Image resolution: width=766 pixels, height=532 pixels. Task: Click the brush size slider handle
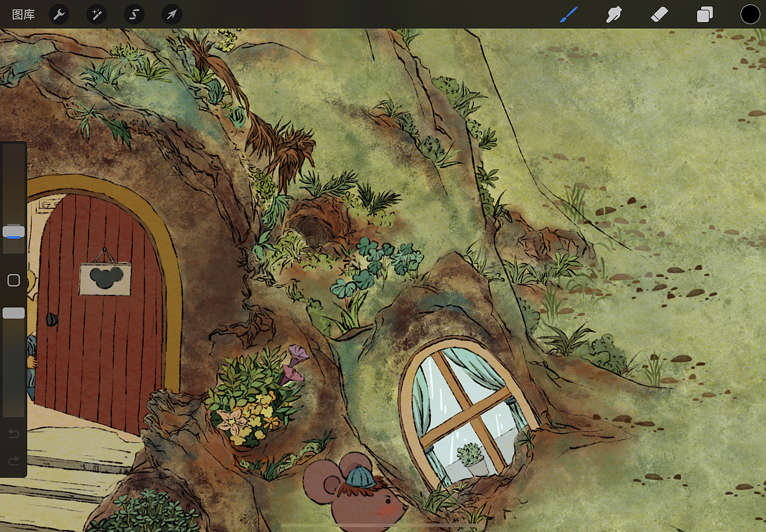(x=13, y=232)
